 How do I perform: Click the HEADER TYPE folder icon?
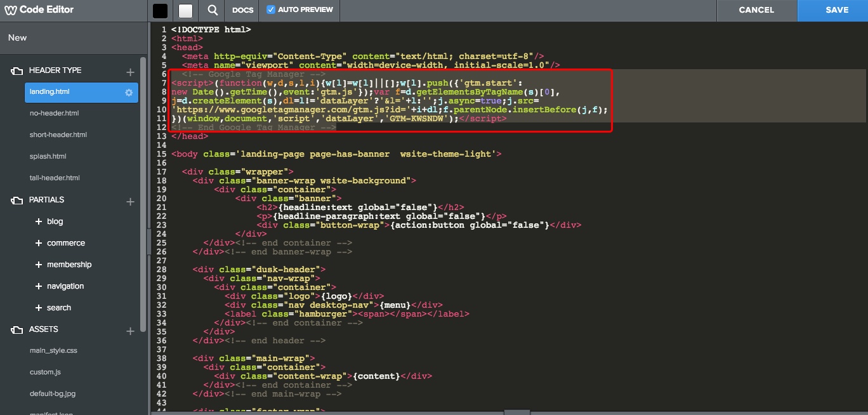16,71
